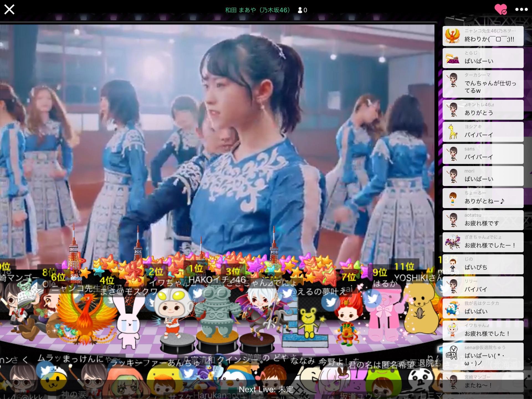
Task: Toggle the pink heart follow button
Action: click(x=501, y=9)
